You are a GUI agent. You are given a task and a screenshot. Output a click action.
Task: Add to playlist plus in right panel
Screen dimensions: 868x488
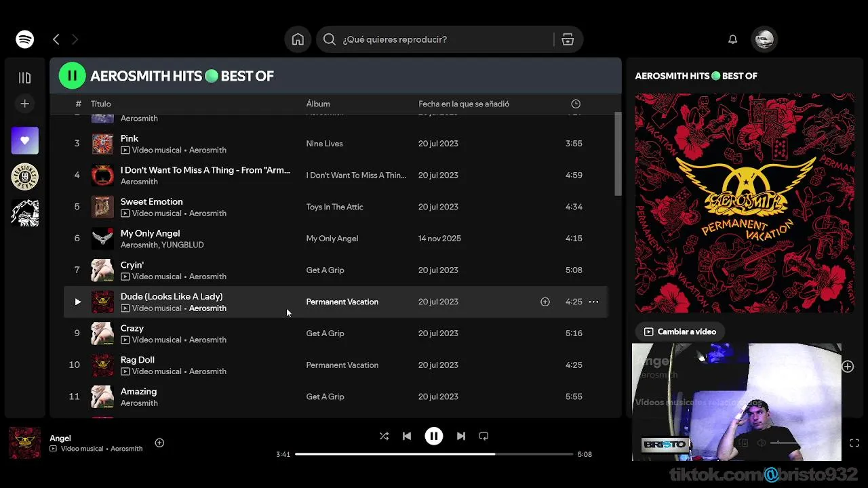pyautogui.click(x=848, y=367)
